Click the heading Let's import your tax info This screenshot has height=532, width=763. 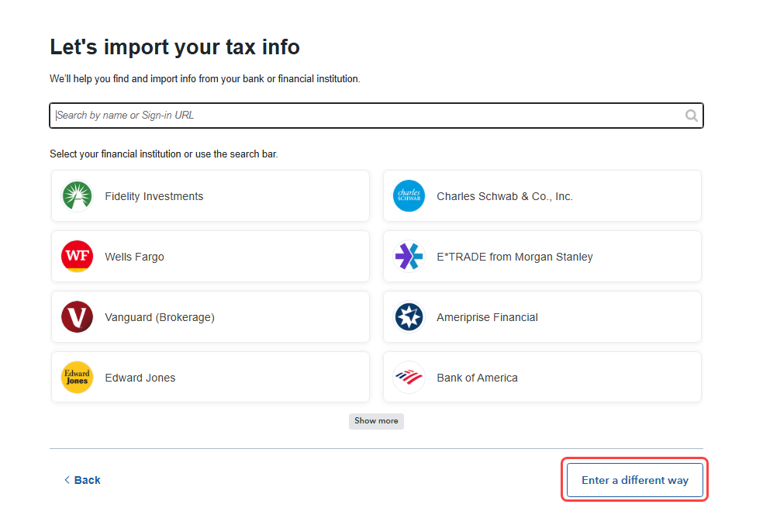coord(174,47)
